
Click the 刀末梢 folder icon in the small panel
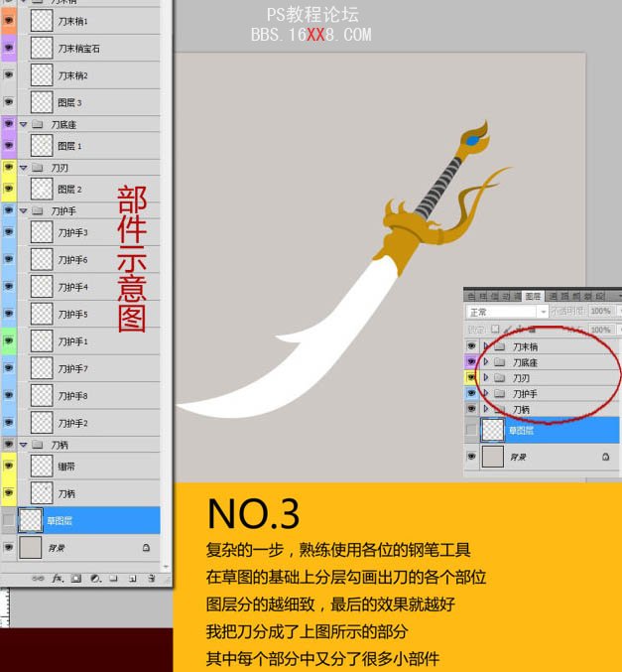[500, 346]
